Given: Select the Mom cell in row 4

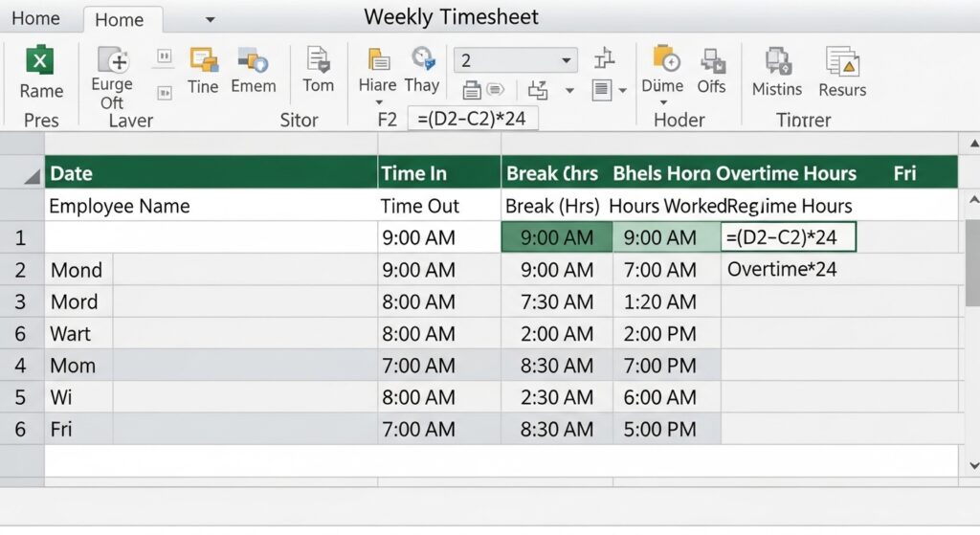Looking at the screenshot, I should pos(78,366).
